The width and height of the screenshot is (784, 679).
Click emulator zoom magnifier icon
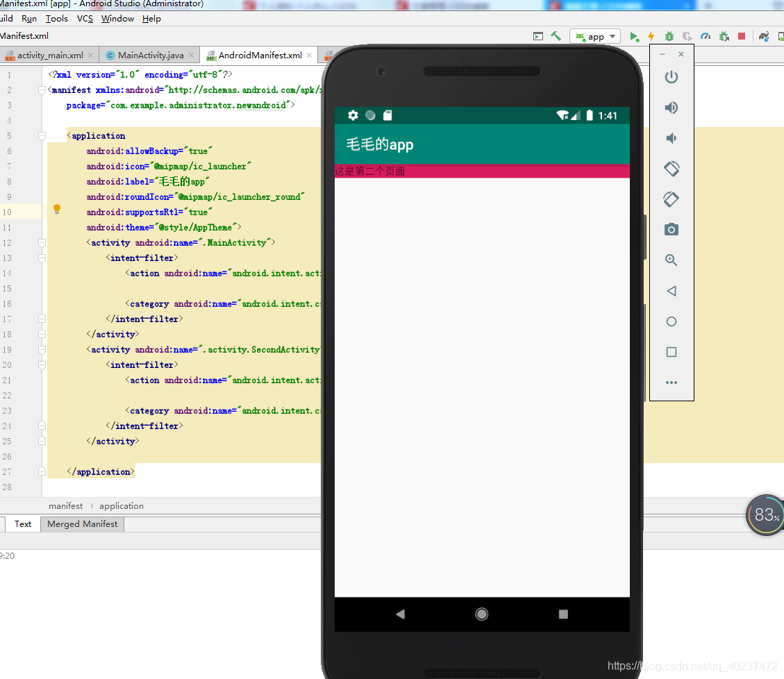coord(671,260)
